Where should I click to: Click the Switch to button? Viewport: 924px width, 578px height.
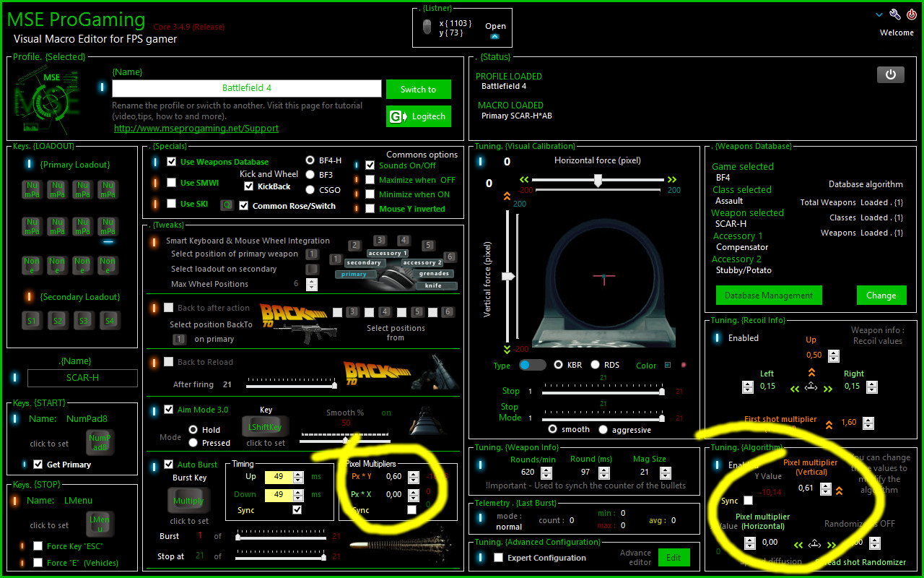tap(419, 89)
